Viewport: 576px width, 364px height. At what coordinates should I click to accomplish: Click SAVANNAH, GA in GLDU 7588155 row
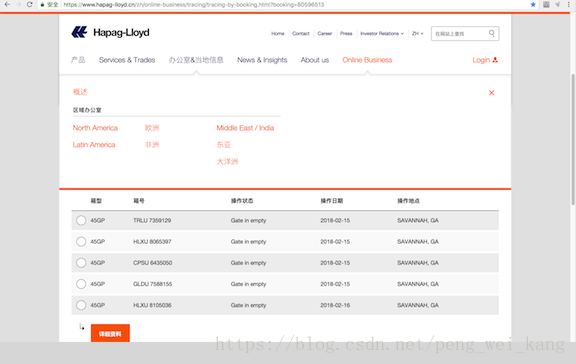[418, 284]
